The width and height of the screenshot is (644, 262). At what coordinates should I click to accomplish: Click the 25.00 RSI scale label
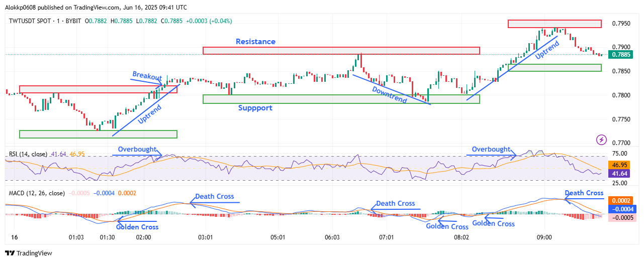point(620,183)
